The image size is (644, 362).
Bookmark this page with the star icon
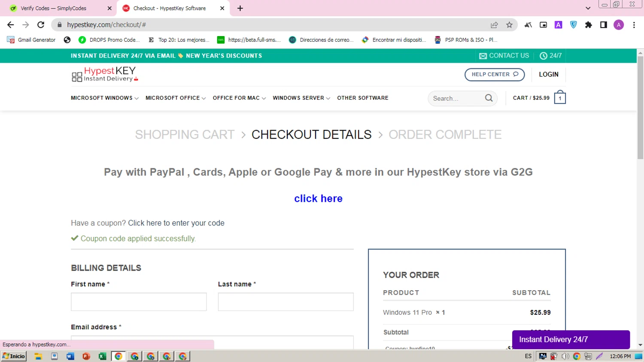(509, 25)
